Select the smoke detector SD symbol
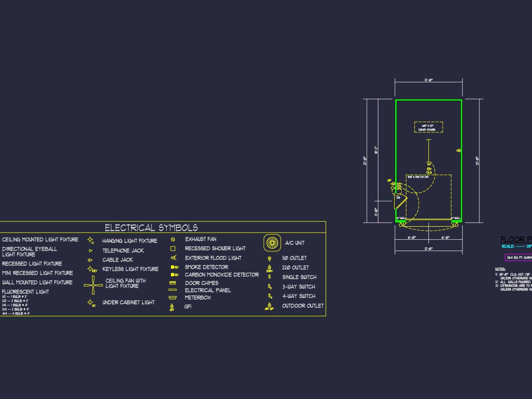This screenshot has width=532, height=399. (174, 267)
